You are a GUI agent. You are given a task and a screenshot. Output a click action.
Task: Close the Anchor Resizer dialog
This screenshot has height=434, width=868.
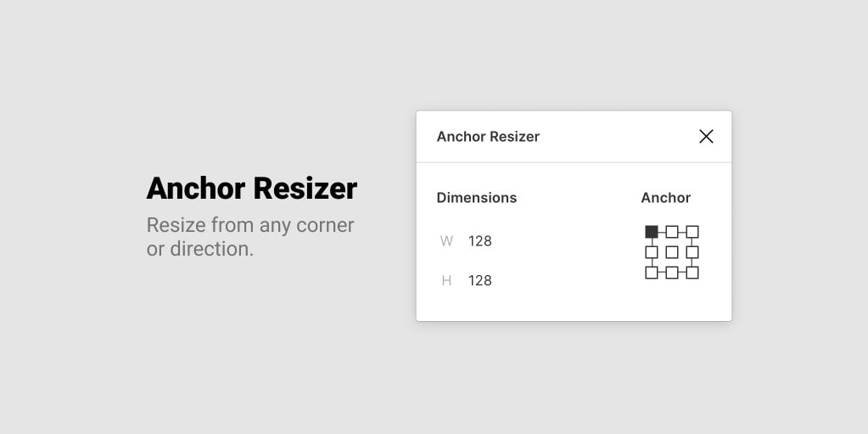(706, 137)
